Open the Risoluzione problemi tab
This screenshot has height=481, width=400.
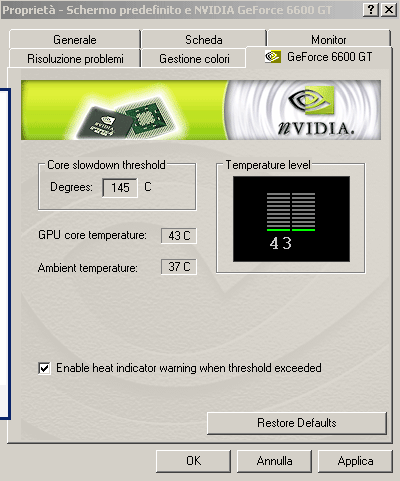pos(75,59)
